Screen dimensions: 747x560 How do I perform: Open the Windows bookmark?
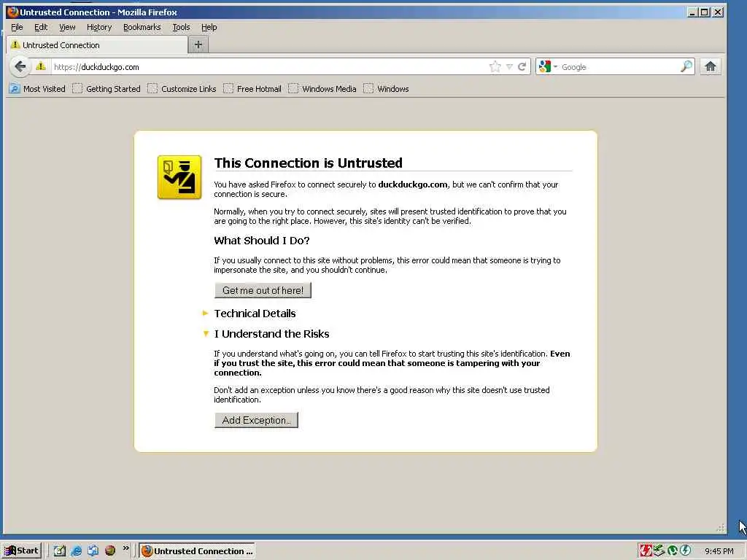pyautogui.click(x=386, y=88)
